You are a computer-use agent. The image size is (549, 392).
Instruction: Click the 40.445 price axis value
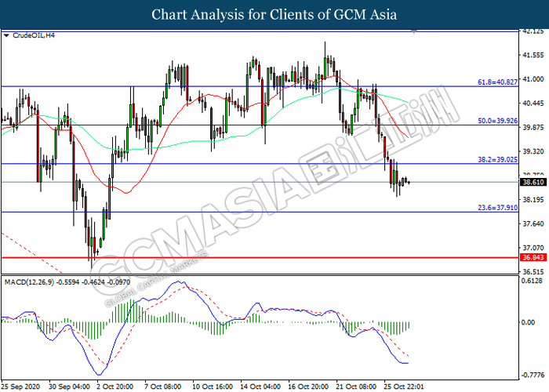[x=533, y=103]
